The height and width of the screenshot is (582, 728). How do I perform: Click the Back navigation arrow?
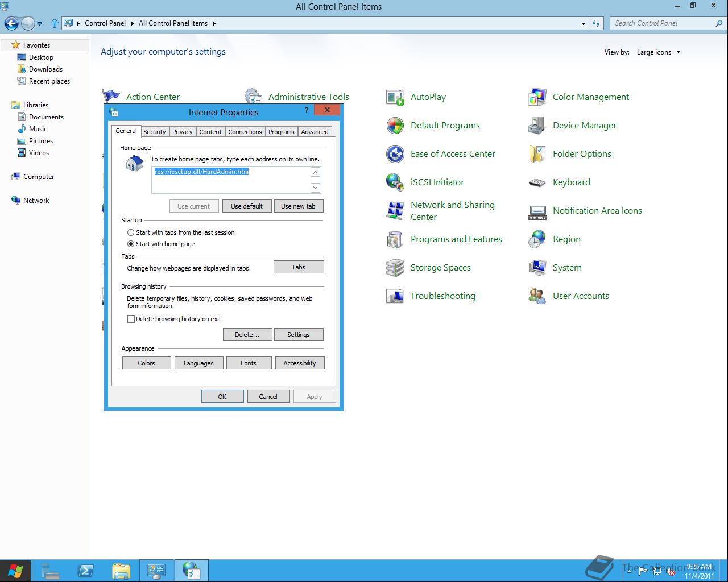pos(11,23)
